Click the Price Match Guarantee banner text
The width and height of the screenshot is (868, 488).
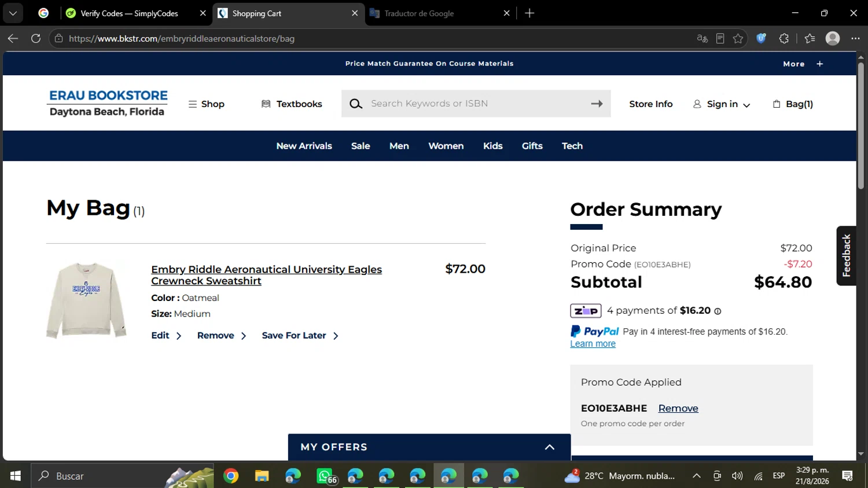point(429,64)
